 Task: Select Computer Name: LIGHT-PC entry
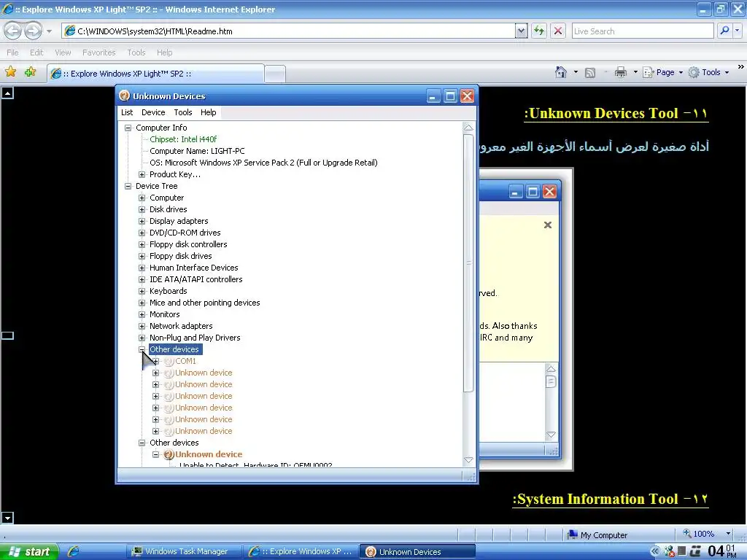pyautogui.click(x=197, y=151)
